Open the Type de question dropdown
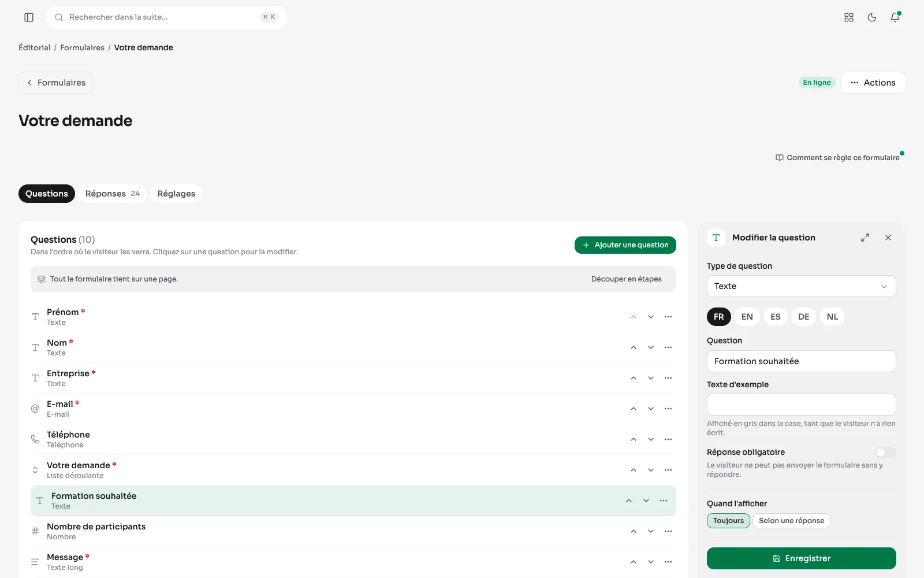Image resolution: width=924 pixels, height=578 pixels. [x=802, y=286]
